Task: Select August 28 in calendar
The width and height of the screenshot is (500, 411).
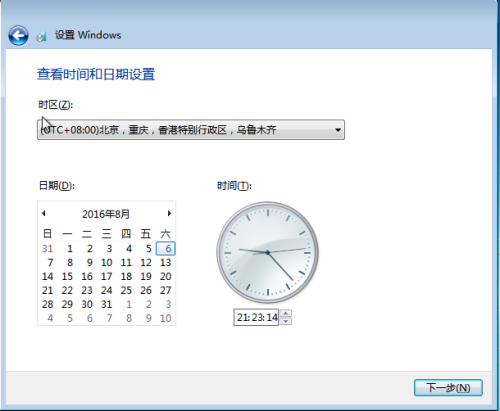Action: [47, 304]
